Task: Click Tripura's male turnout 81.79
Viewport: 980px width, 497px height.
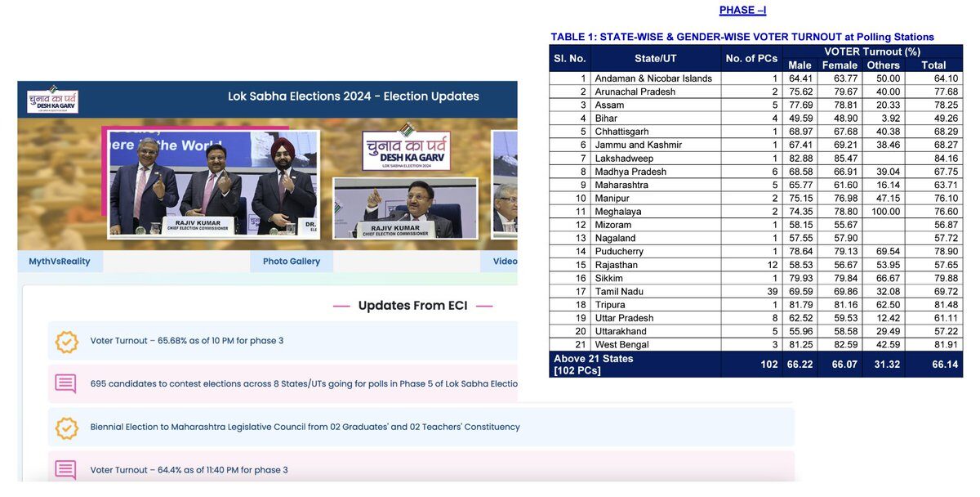Action: [800, 305]
